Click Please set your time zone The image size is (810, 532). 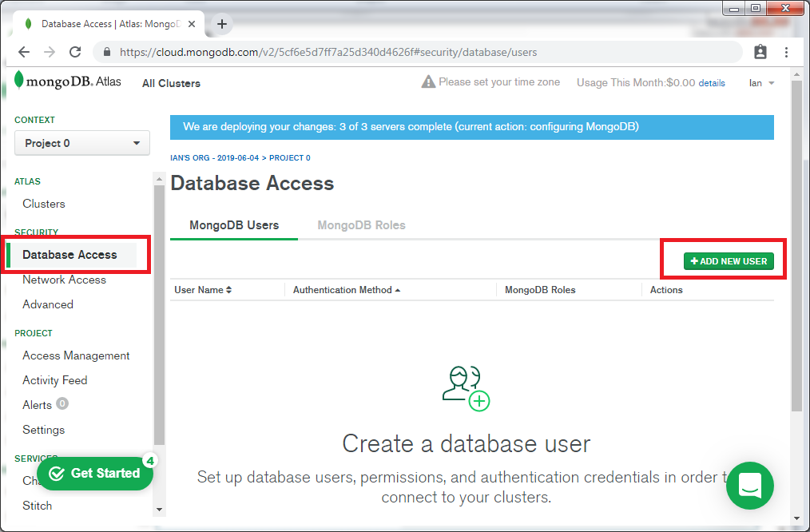(499, 82)
